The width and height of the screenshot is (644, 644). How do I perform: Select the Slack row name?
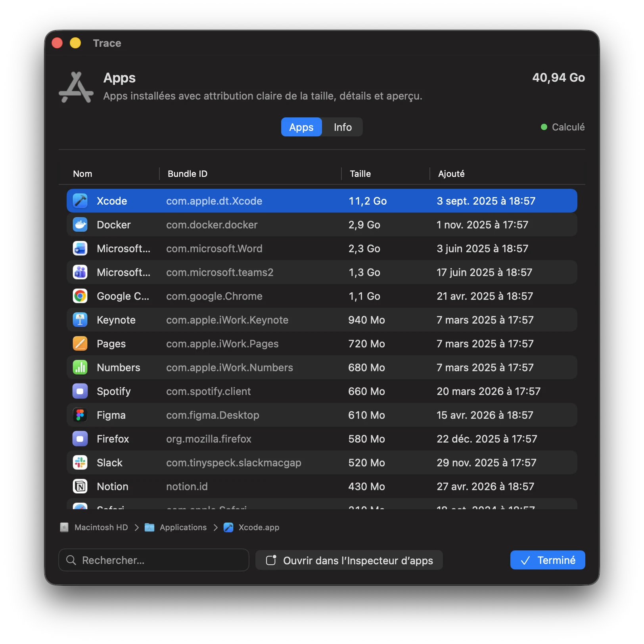(110, 463)
